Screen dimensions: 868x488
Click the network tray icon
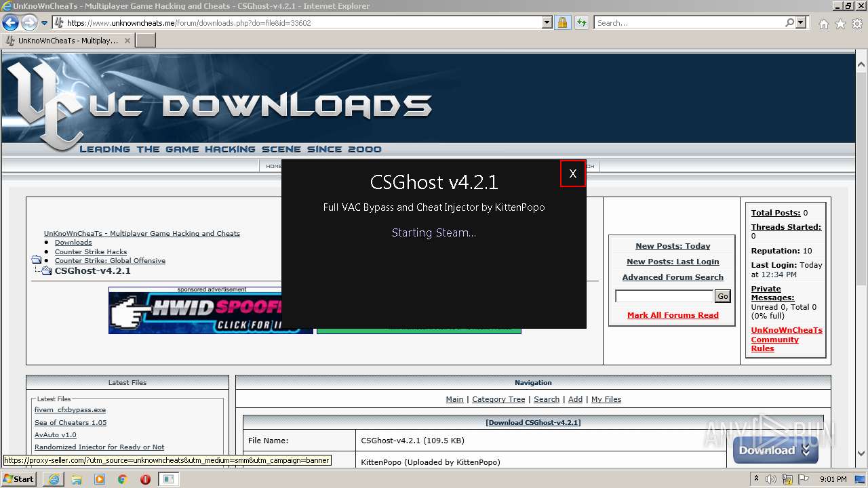pyautogui.click(x=787, y=479)
